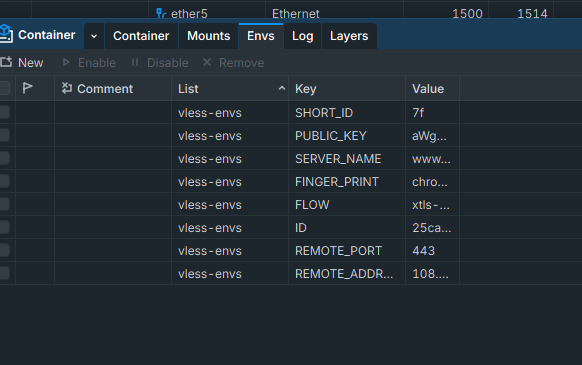The height and width of the screenshot is (365, 582).
Task: Click the Enable button in toolbar
Action: click(x=89, y=63)
